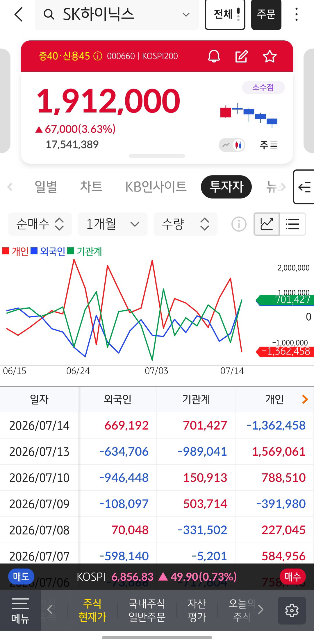Open the 1개월 period dropdown
This screenshot has height=644, width=314.
[x=113, y=224]
